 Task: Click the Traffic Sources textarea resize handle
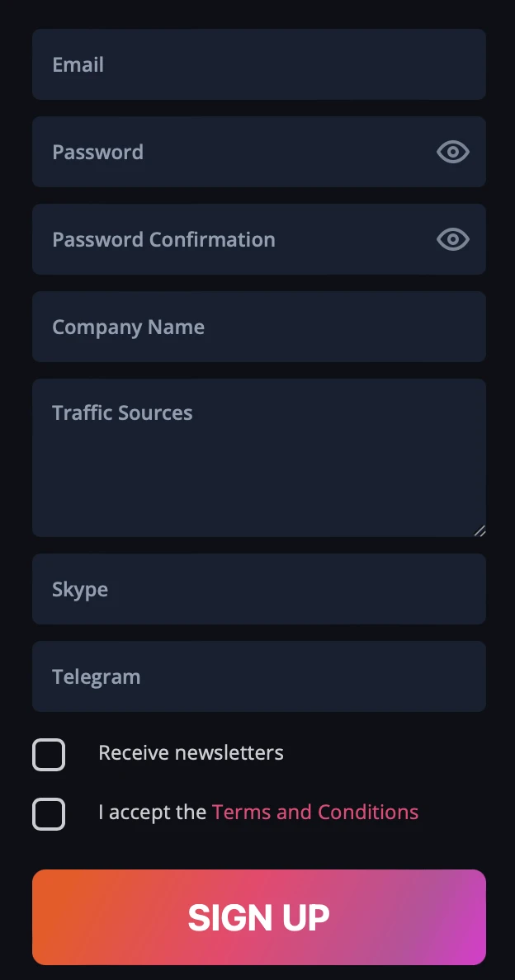[x=480, y=530]
